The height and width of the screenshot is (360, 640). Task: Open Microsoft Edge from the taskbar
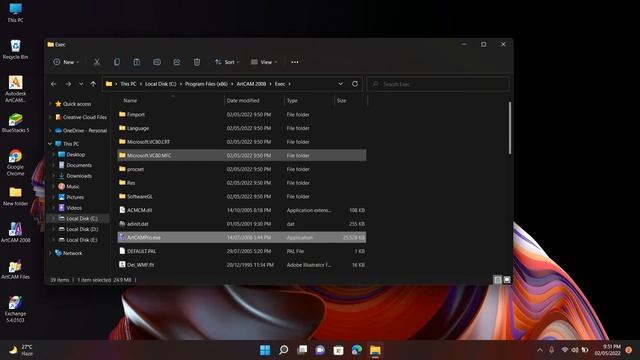(x=357, y=350)
